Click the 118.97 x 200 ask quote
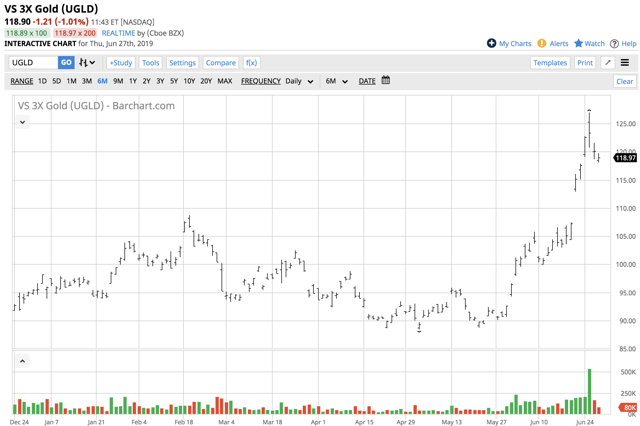Screen dimensions: 640x426 click(x=75, y=33)
